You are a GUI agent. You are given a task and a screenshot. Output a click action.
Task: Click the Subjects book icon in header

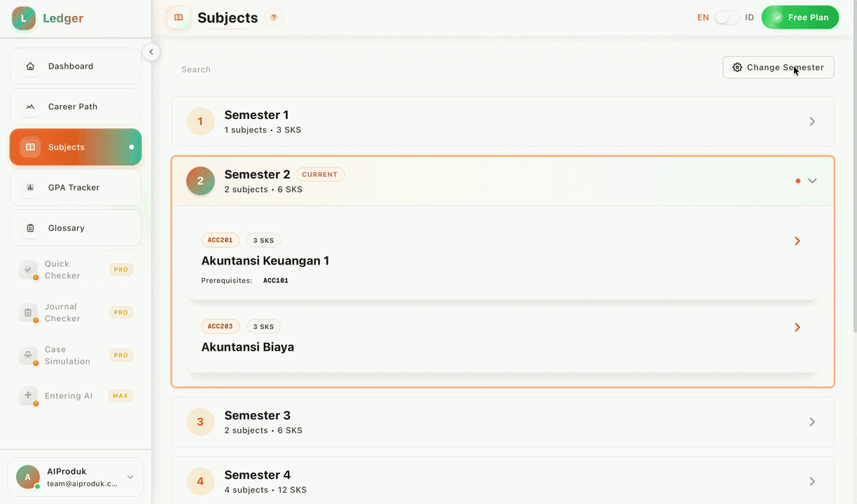(x=179, y=17)
